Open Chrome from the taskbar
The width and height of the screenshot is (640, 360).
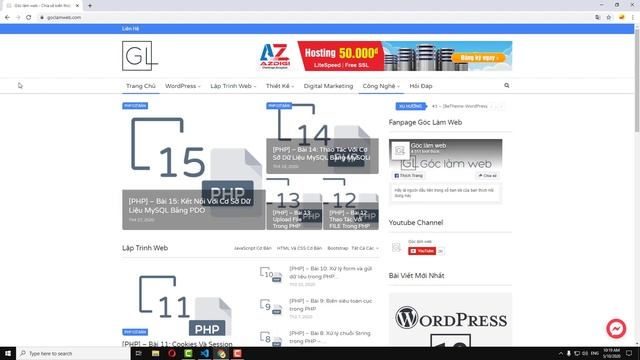(221, 353)
